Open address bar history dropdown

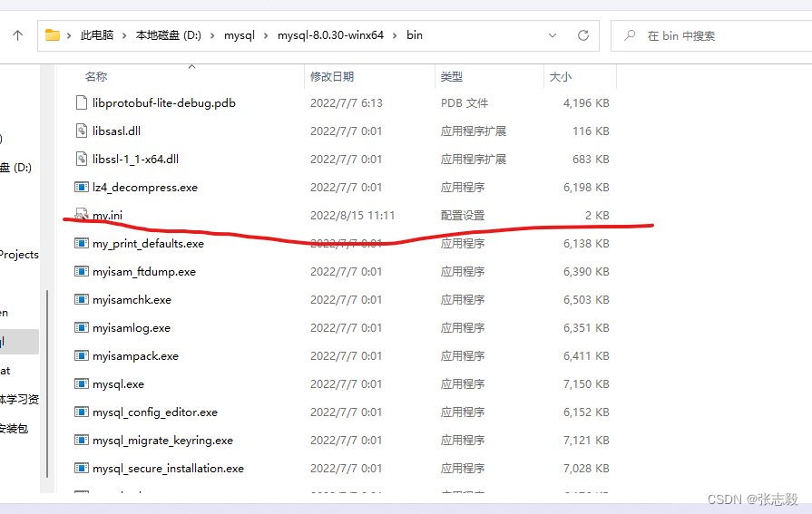coord(553,35)
